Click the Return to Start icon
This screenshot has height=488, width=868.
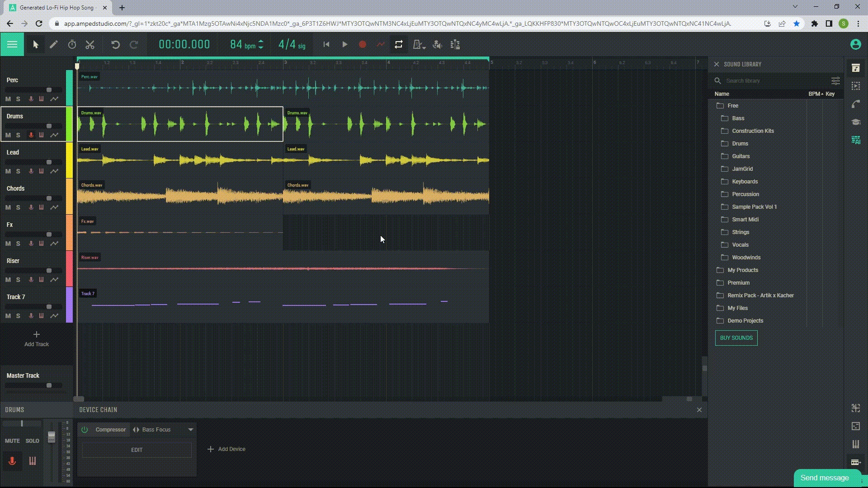click(x=326, y=45)
